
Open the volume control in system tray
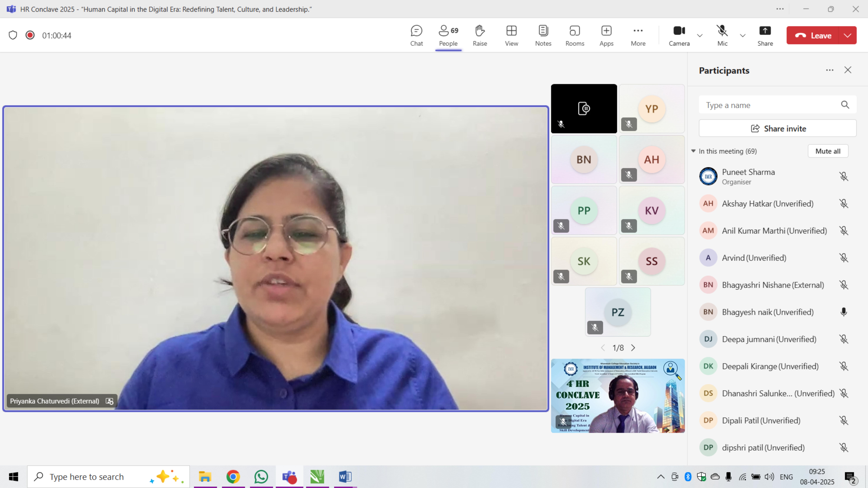click(x=769, y=477)
